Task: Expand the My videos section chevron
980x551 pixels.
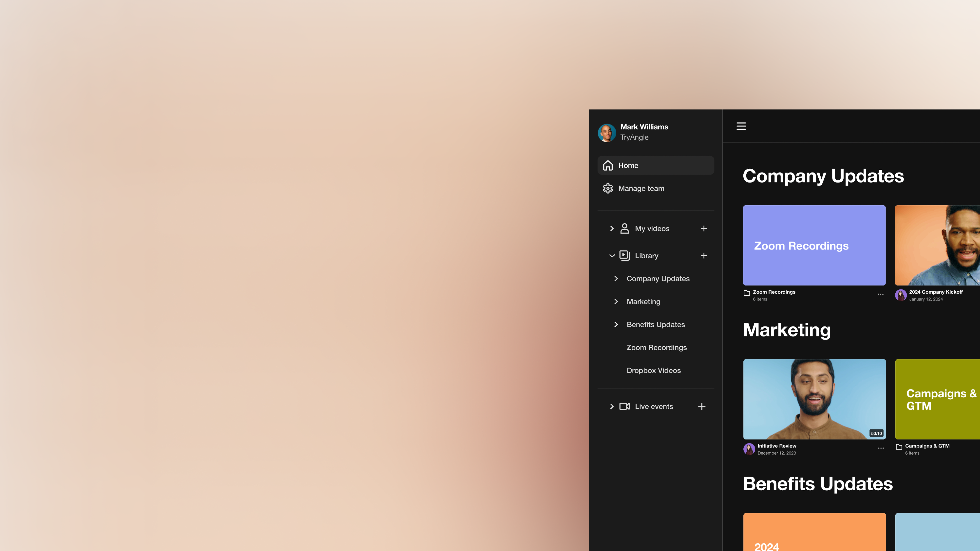Action: tap(611, 229)
